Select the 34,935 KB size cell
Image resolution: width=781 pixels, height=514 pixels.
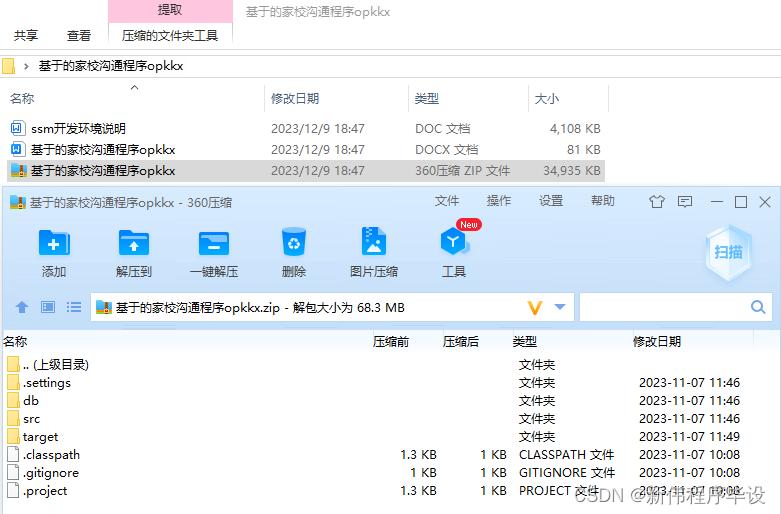[572, 170]
